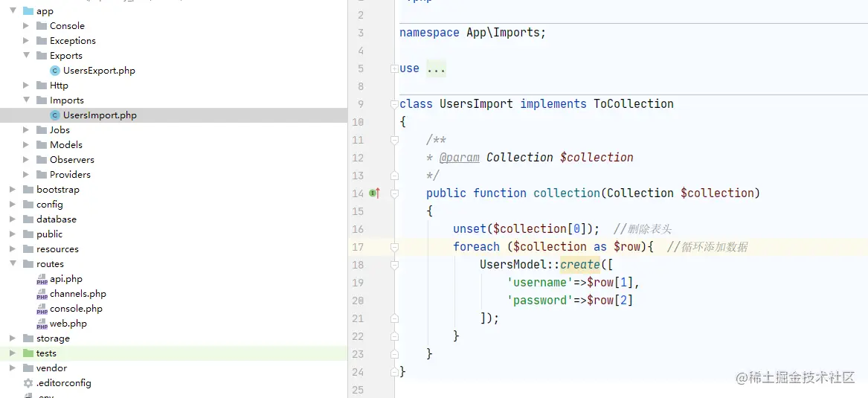868x398 pixels.
Task: Expand the public folder arrow
Action: tap(13, 234)
